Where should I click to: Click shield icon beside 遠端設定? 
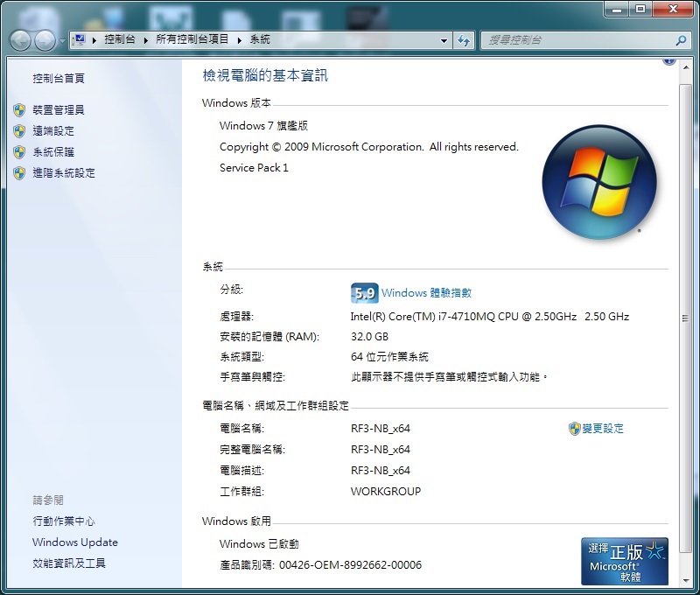19,130
